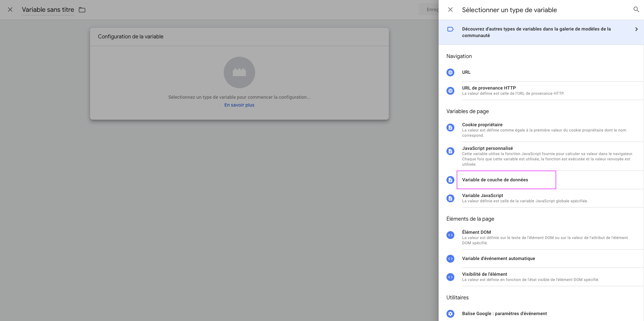This screenshot has height=321, width=644.
Task: Click 'Sélectionner un type de variable' title
Action: (509, 10)
